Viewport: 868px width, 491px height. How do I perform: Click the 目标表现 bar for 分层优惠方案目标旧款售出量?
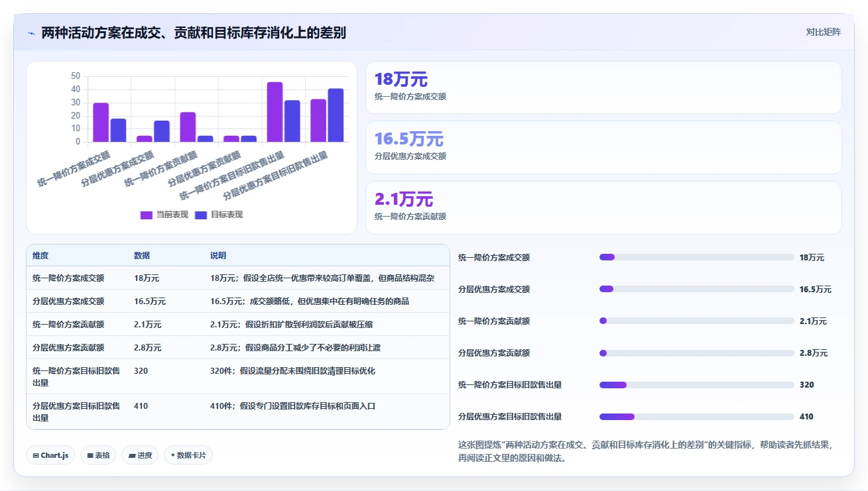pyautogui.click(x=336, y=115)
